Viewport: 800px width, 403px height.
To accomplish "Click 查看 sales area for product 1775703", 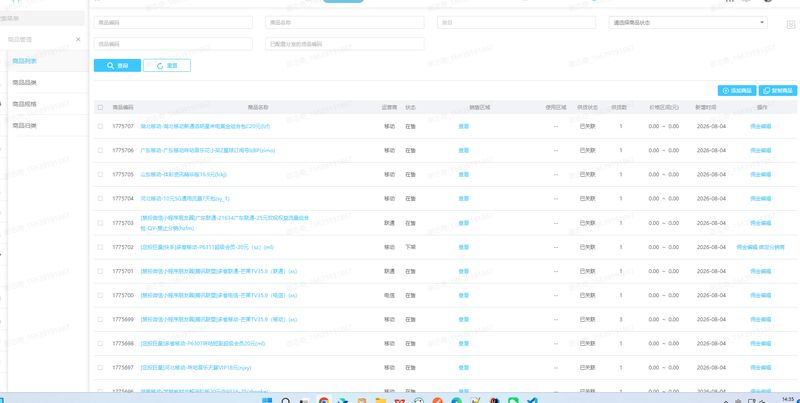I will tap(463, 223).
